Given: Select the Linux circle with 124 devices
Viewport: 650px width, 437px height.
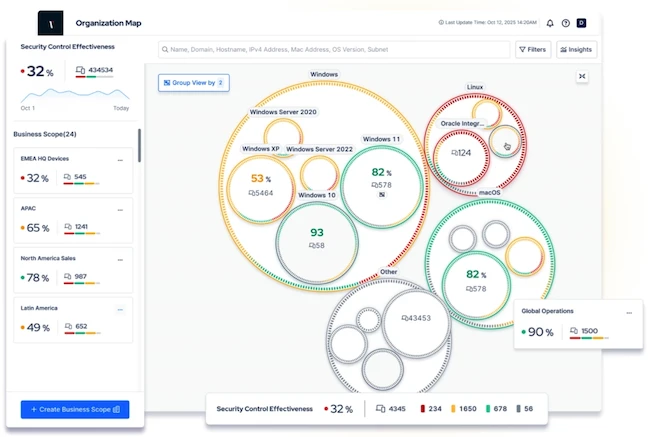Looking at the screenshot, I should tap(461, 157).
